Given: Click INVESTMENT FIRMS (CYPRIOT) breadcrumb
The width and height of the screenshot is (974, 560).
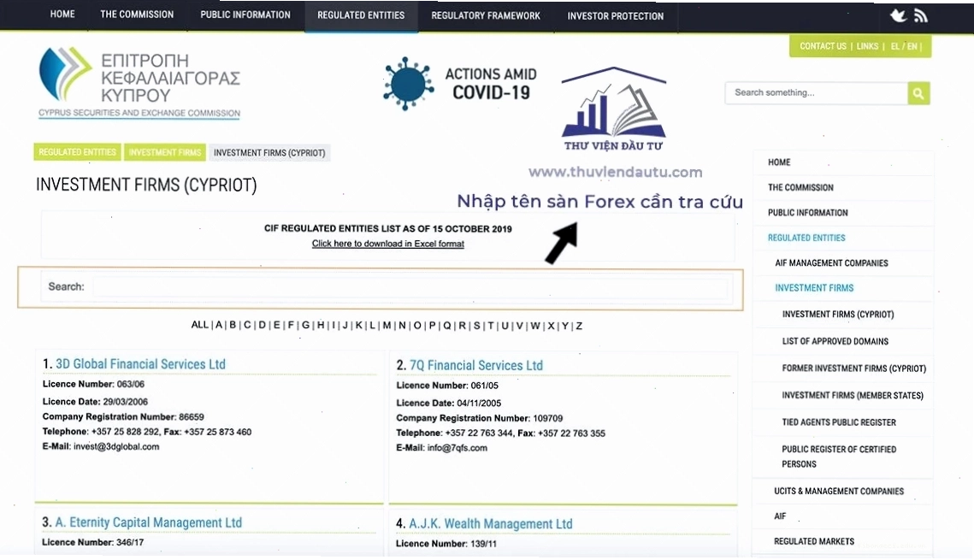Looking at the screenshot, I should (269, 153).
